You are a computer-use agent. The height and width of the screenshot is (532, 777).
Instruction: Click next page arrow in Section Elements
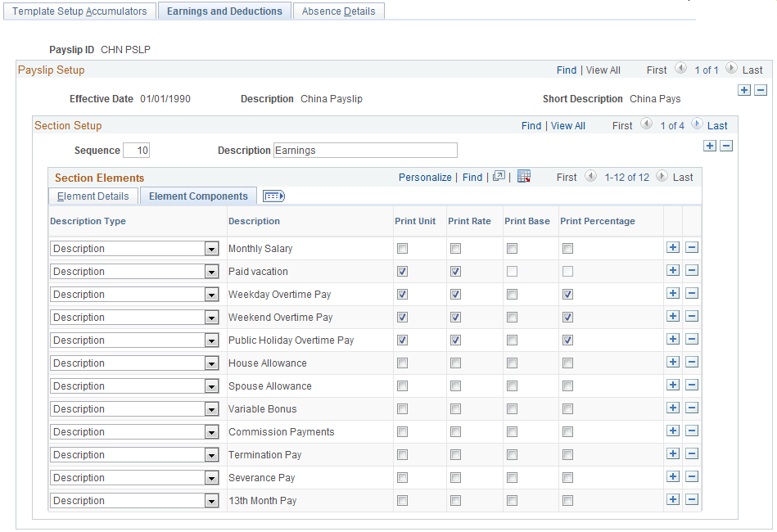[x=661, y=177]
